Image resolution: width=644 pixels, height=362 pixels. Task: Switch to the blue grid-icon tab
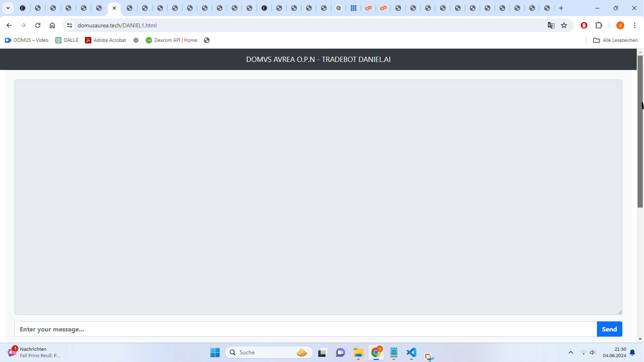[x=354, y=8]
